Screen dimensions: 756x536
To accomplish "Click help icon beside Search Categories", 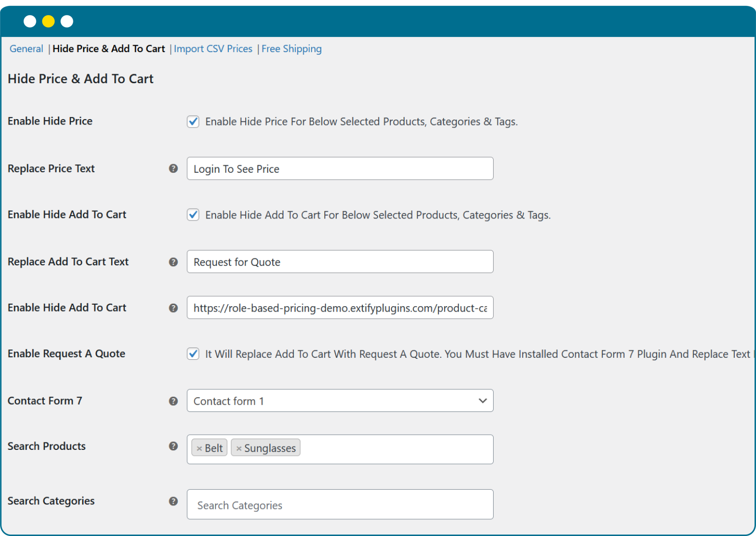I will click(173, 501).
